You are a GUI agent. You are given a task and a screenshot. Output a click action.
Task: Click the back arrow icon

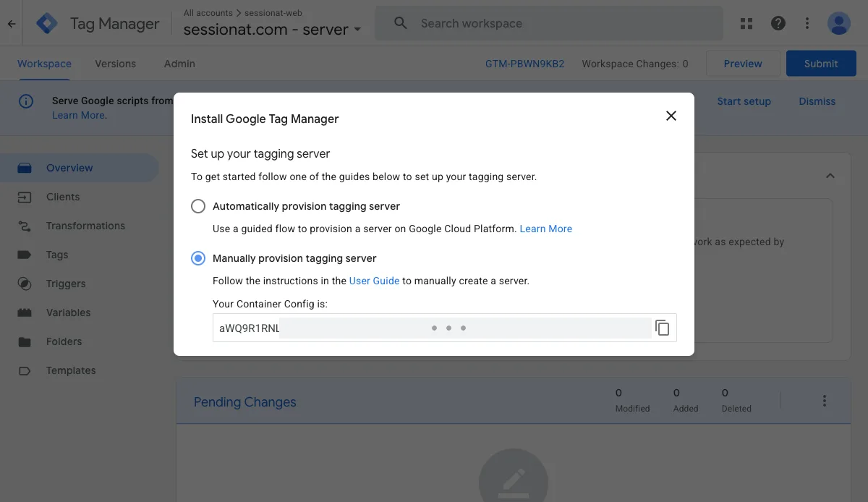11,24
